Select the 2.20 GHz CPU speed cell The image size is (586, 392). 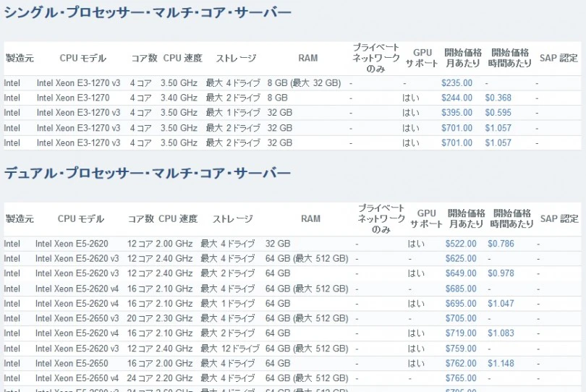coord(174,378)
